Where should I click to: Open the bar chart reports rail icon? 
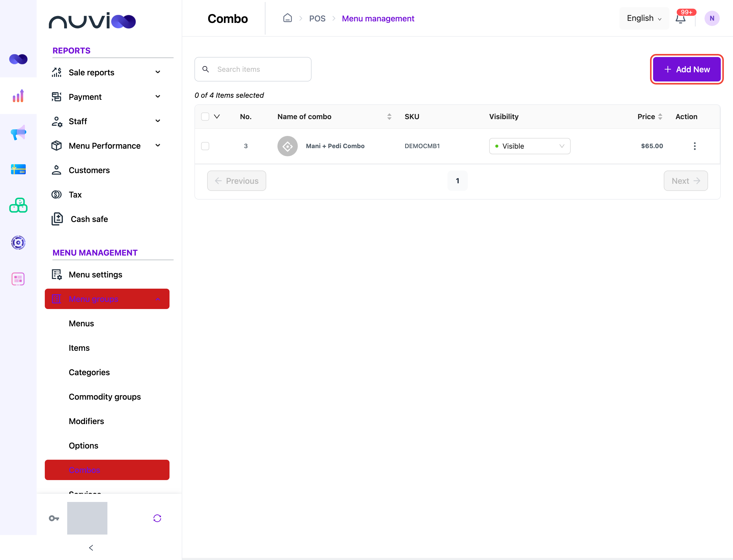tap(18, 96)
